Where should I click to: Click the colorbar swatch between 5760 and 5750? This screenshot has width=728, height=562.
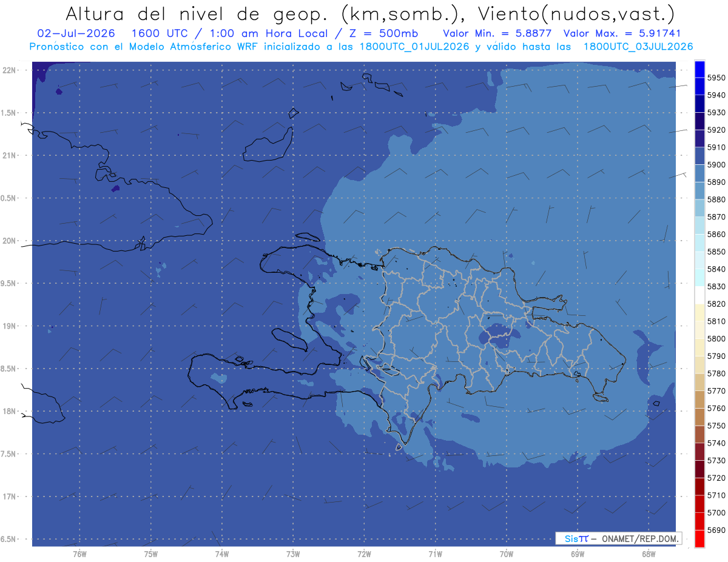(699, 417)
